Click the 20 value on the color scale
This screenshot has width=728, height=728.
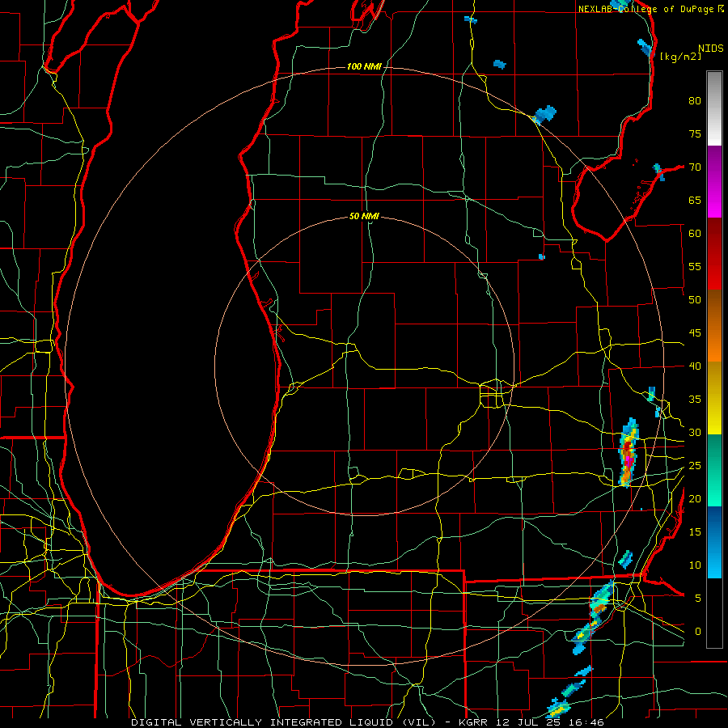pyautogui.click(x=695, y=498)
